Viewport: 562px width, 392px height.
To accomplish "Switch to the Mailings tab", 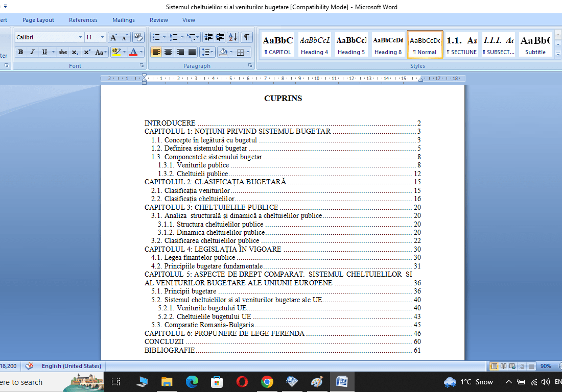I will pyautogui.click(x=124, y=20).
